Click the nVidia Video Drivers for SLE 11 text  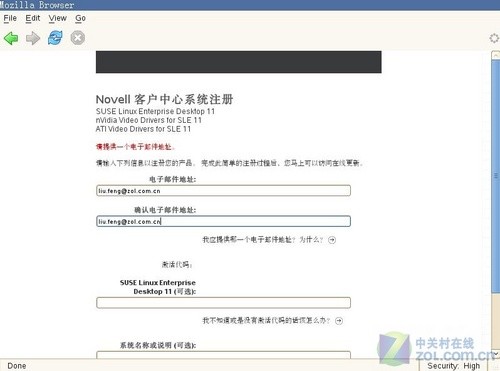[x=149, y=120]
